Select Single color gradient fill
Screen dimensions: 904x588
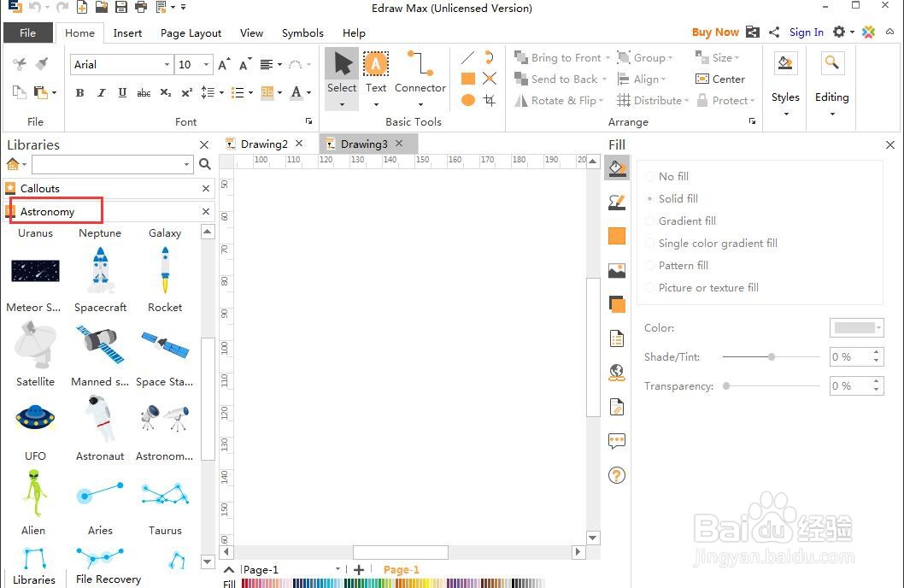point(712,244)
